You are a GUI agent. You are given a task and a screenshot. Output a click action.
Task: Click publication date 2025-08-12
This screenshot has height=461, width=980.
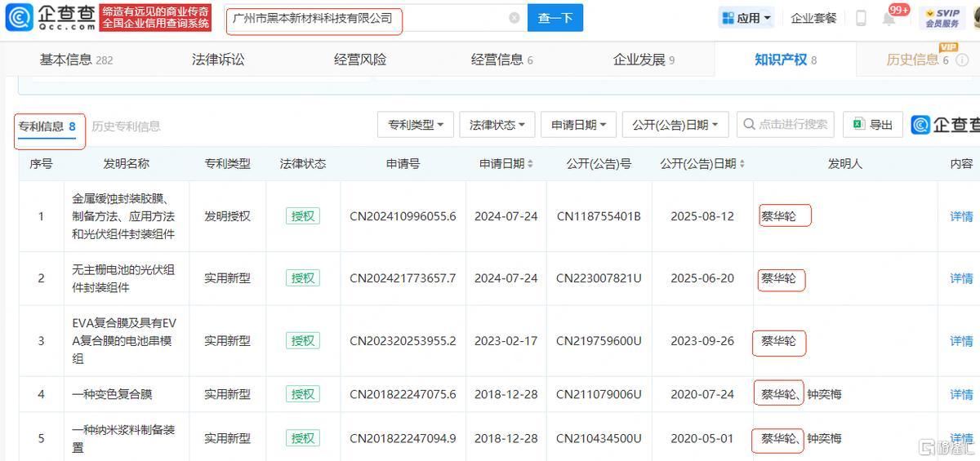pyautogui.click(x=702, y=216)
